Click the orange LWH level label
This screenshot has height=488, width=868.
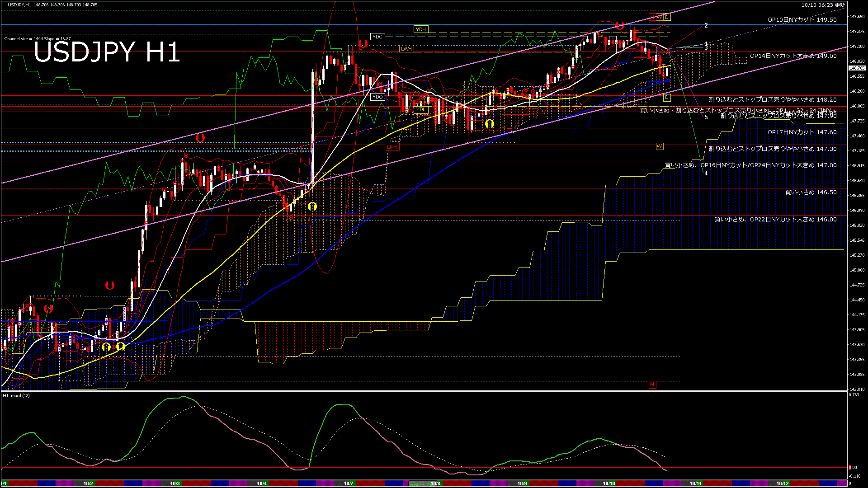click(406, 49)
